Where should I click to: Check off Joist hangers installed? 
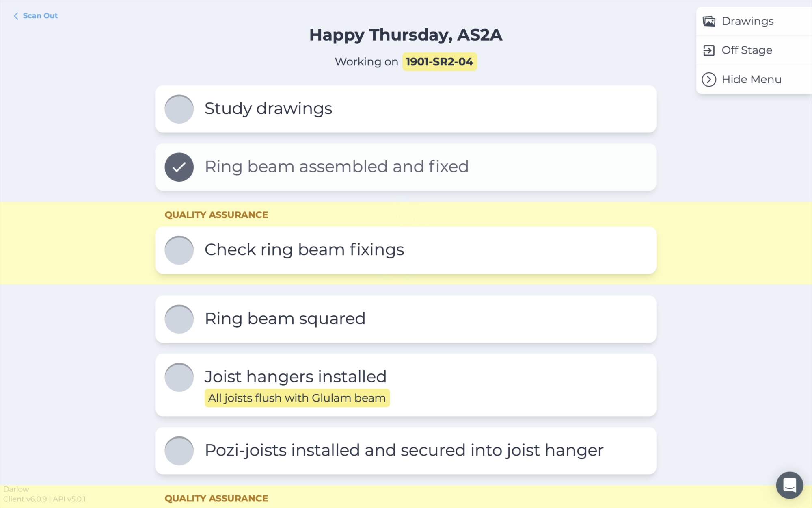point(179,377)
